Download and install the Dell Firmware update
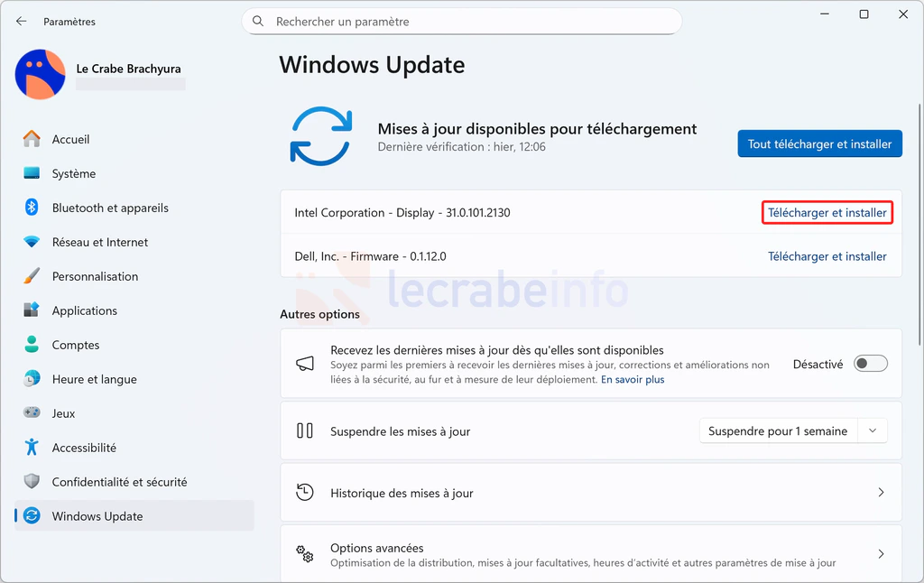This screenshot has height=583, width=924. 827,256
